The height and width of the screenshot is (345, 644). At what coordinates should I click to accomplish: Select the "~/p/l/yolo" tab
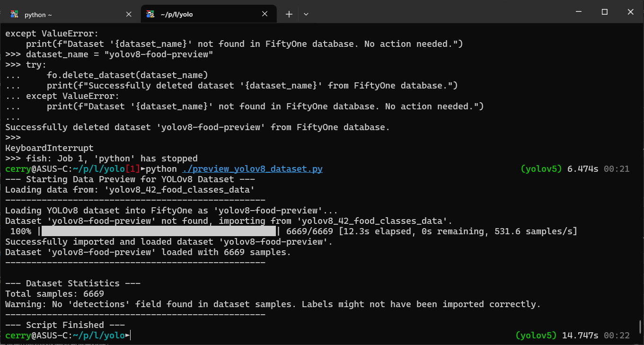(x=203, y=15)
